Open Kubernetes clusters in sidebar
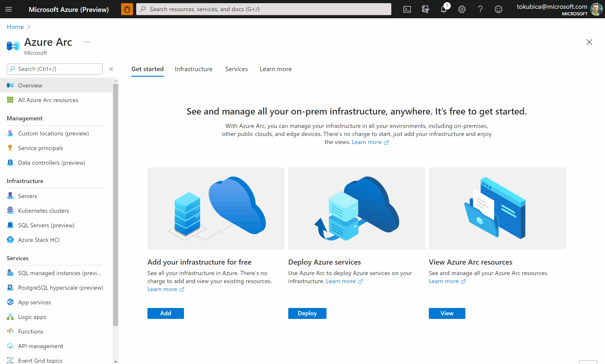The height and width of the screenshot is (364, 605). coord(43,211)
